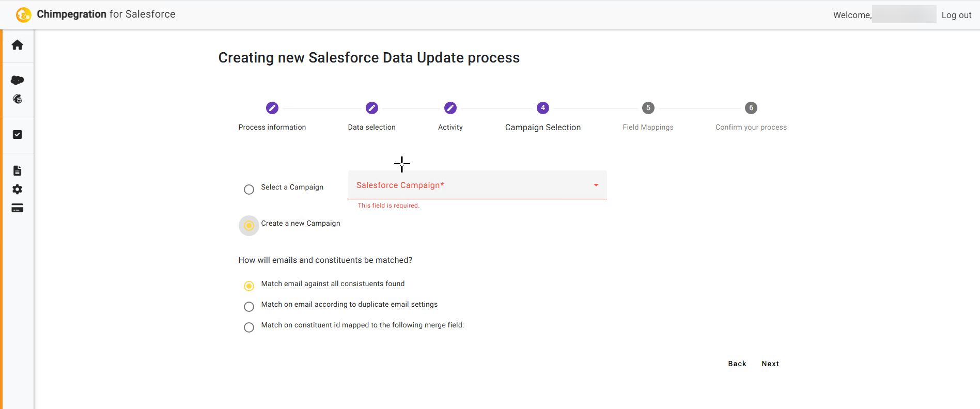Viewport: 980px width, 409px height.
Task: Go to Confirm your process step label
Action: coord(751,127)
